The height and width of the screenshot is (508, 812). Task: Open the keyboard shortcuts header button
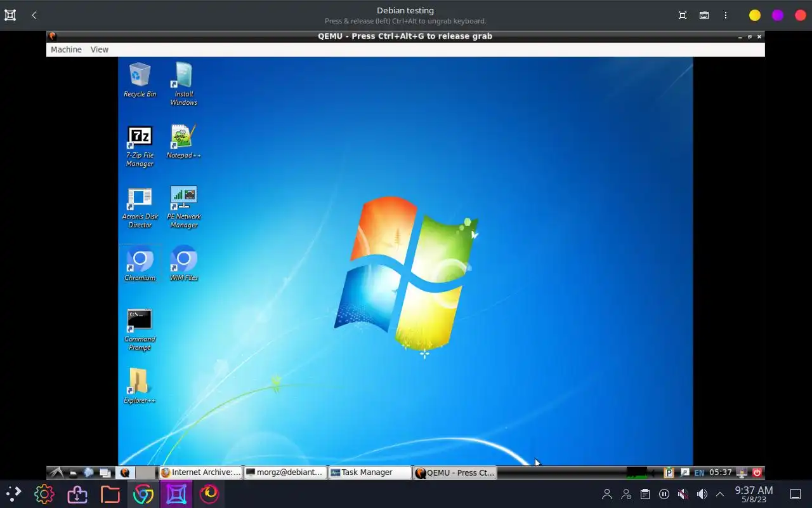(704, 15)
